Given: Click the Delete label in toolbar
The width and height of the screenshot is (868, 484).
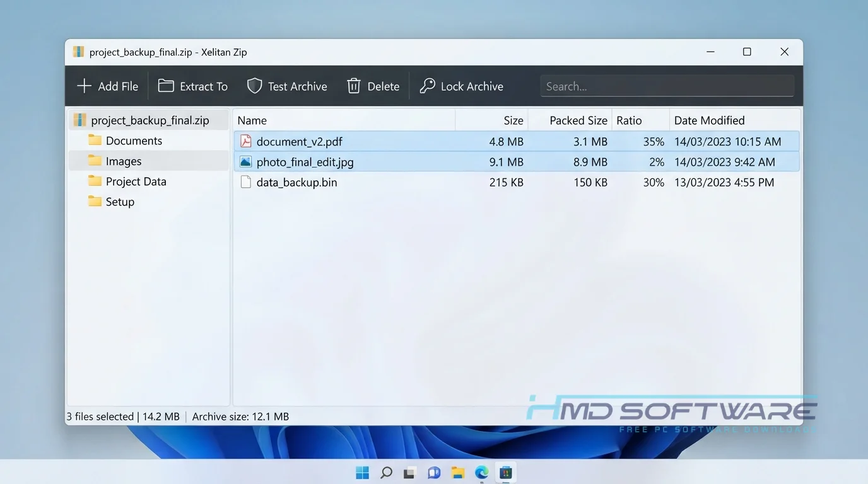Looking at the screenshot, I should [384, 86].
